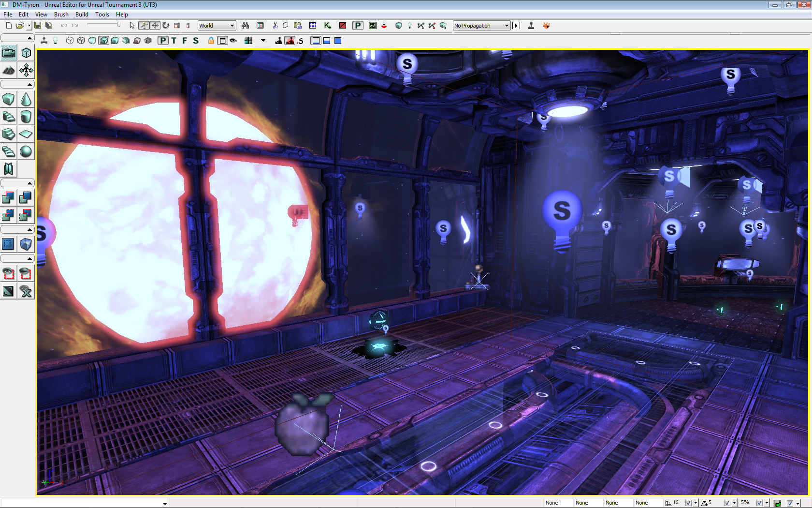Open the Kismet editor (green K icon)

(328, 26)
